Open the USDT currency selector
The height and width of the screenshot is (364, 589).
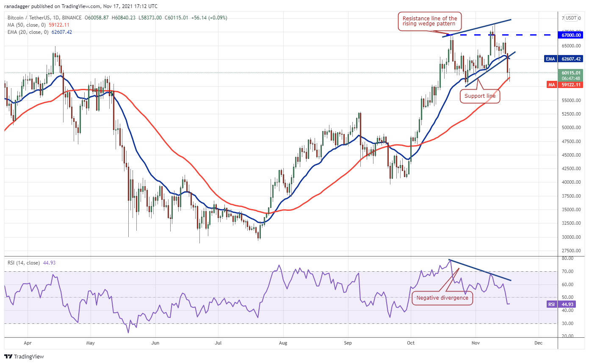tap(571, 18)
